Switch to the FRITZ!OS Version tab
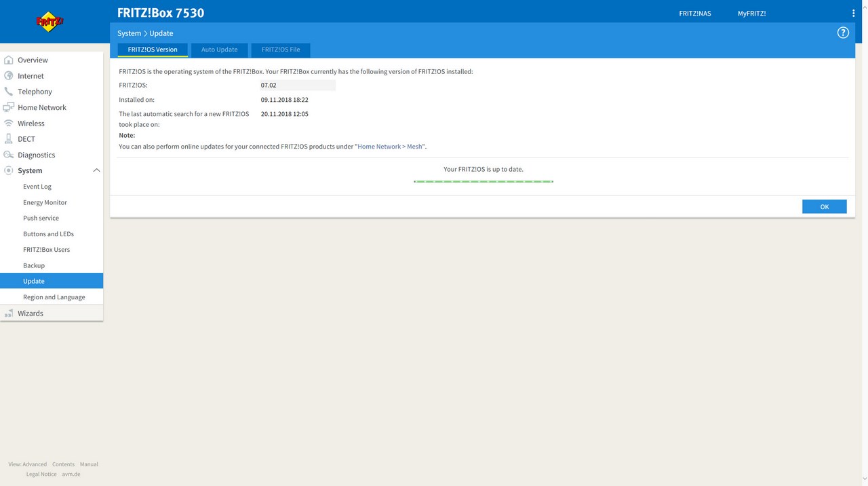 click(153, 50)
